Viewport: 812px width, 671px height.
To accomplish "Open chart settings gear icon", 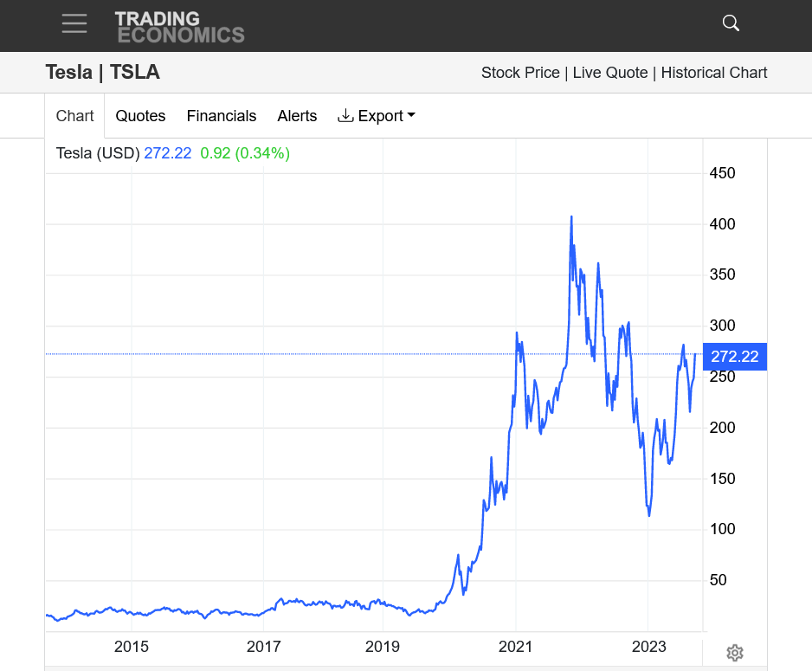I will (735, 653).
